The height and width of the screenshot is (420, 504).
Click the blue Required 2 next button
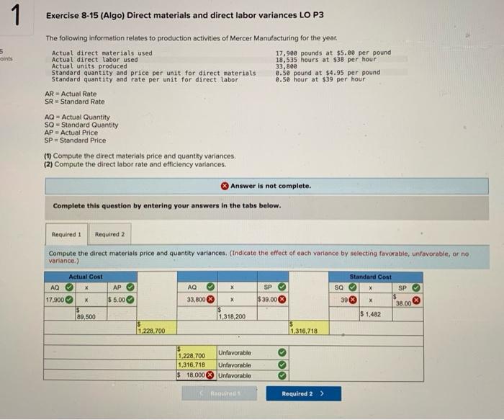click(x=303, y=393)
